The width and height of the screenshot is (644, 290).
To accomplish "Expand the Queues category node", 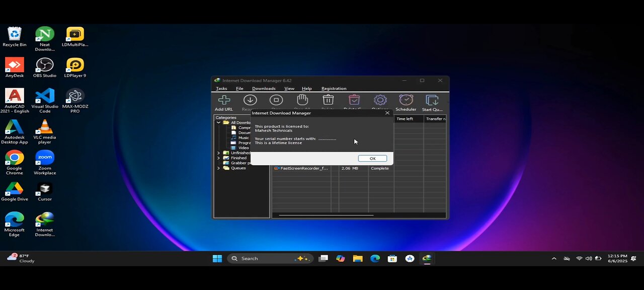I will pos(219,168).
